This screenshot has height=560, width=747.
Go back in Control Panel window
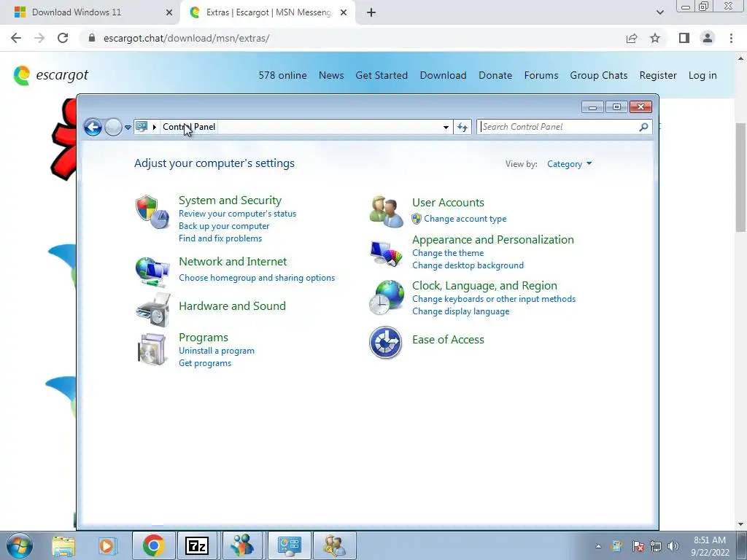[x=93, y=127]
